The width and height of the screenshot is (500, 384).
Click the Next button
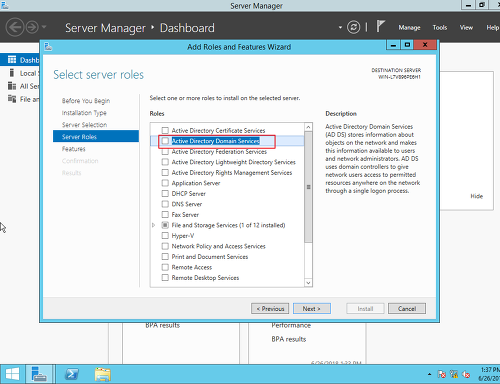[312, 309]
